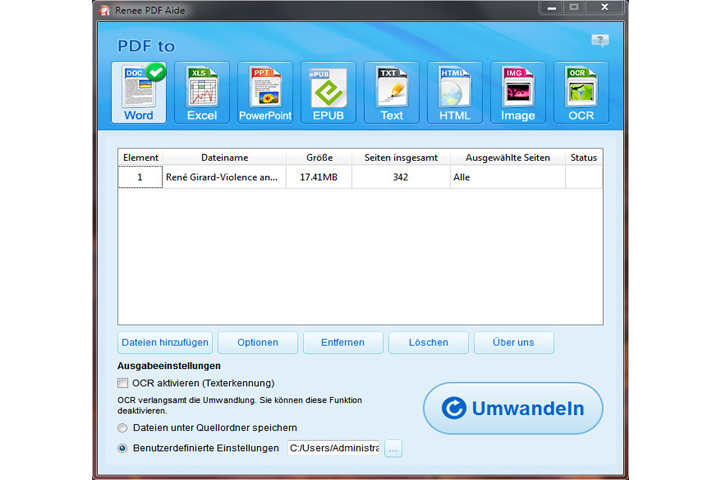Click the browse folder '...' button
The width and height of the screenshot is (720, 480).
tap(393, 448)
